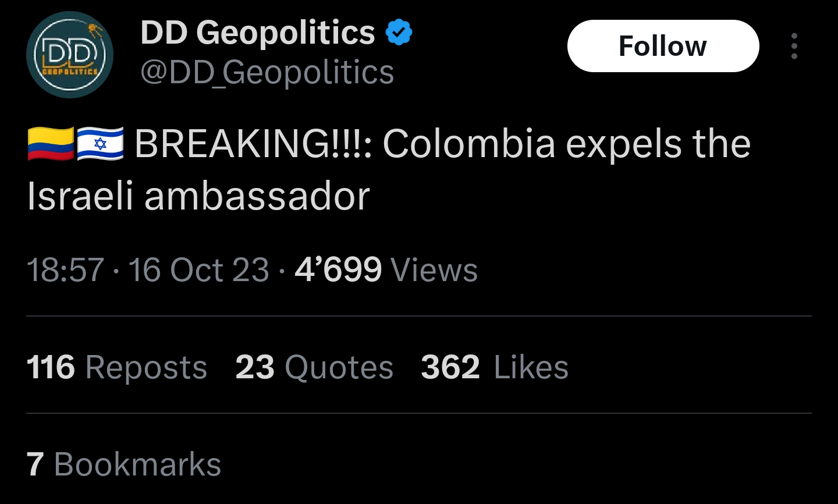Click the Colombian flag emoji

point(50,143)
